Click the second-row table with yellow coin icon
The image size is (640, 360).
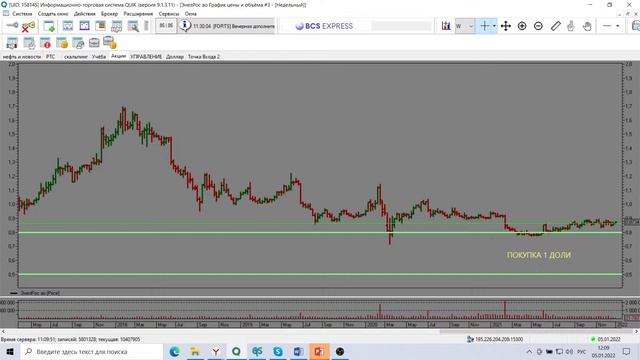[62, 42]
